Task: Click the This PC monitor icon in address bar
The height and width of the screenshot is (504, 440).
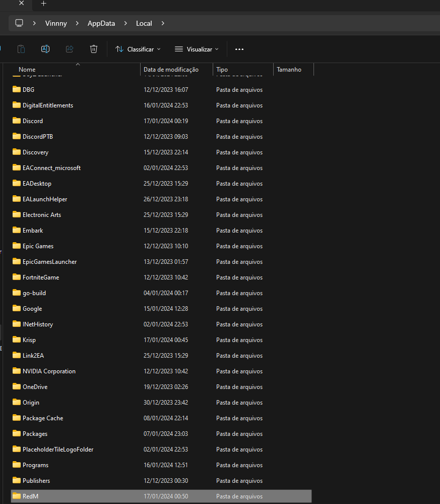Action: [x=20, y=23]
